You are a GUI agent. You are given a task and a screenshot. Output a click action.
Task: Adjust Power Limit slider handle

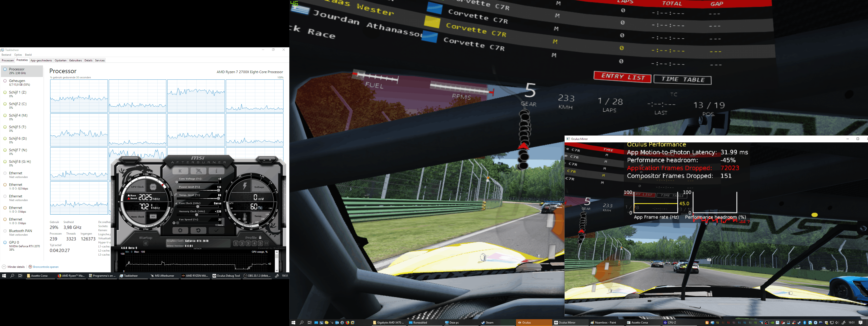(x=218, y=190)
